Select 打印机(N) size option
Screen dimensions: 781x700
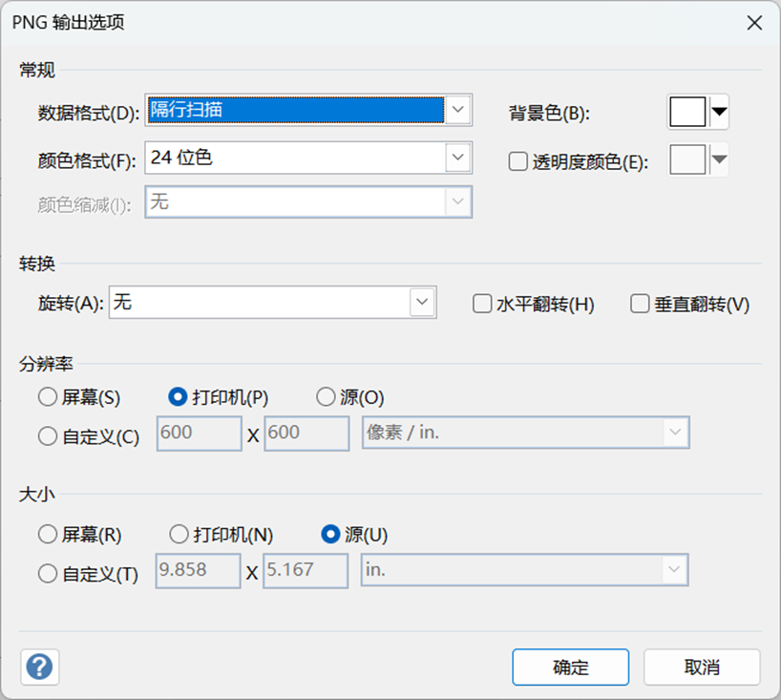tap(179, 535)
